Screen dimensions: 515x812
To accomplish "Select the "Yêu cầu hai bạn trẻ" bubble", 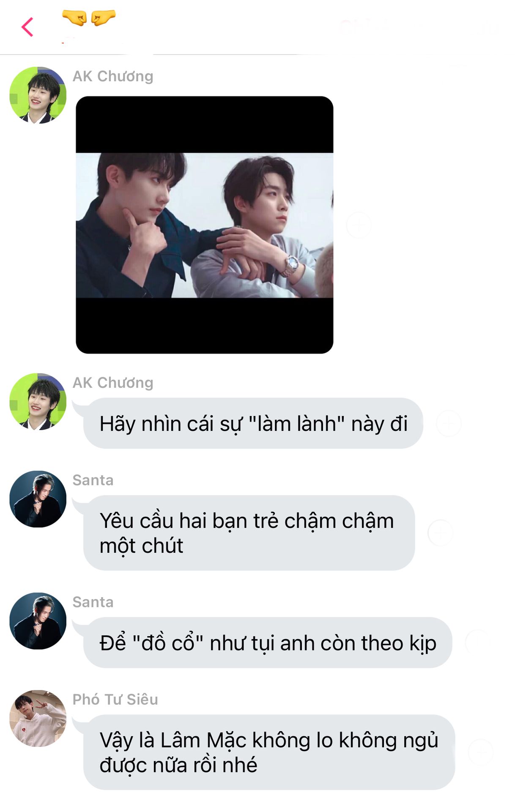I will tap(249, 533).
